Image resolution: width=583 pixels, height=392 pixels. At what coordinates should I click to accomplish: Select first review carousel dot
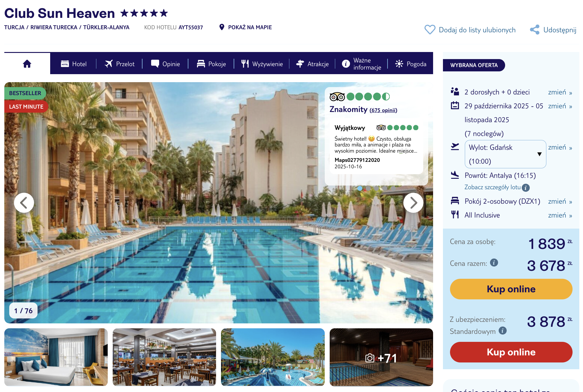360,188
